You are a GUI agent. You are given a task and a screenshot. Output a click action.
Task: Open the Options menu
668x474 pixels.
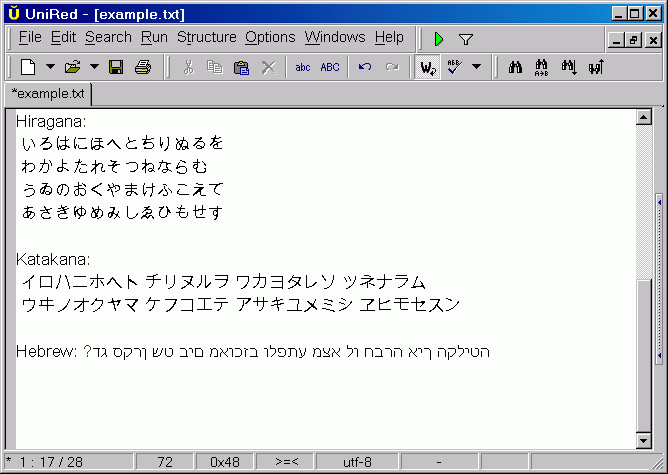270,37
